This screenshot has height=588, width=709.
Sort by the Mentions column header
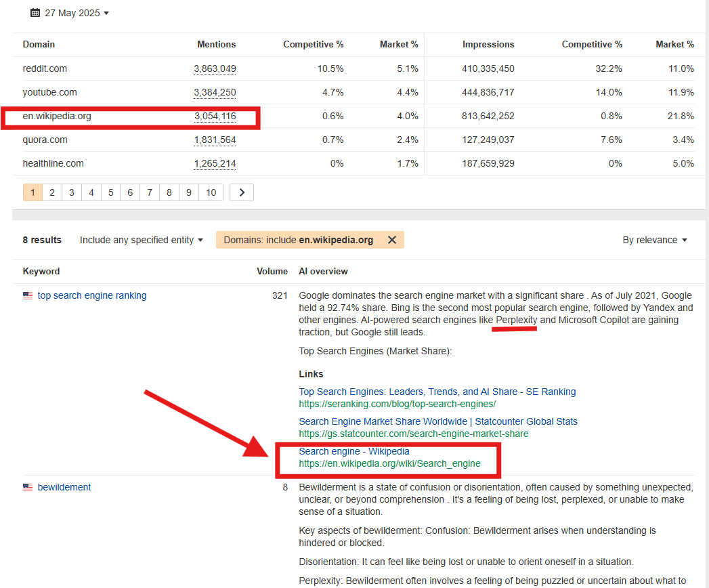pyautogui.click(x=216, y=44)
